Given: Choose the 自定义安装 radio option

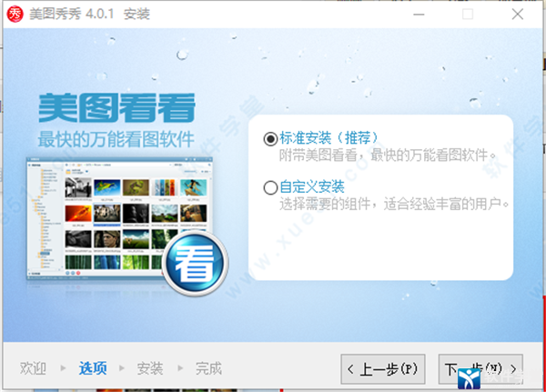Looking at the screenshot, I should [270, 187].
